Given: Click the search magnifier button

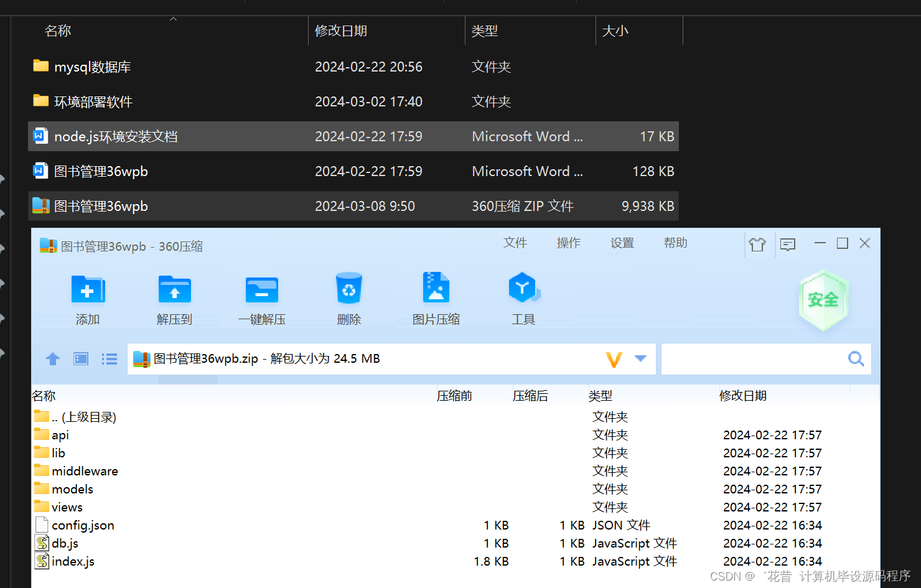Looking at the screenshot, I should pos(856,358).
